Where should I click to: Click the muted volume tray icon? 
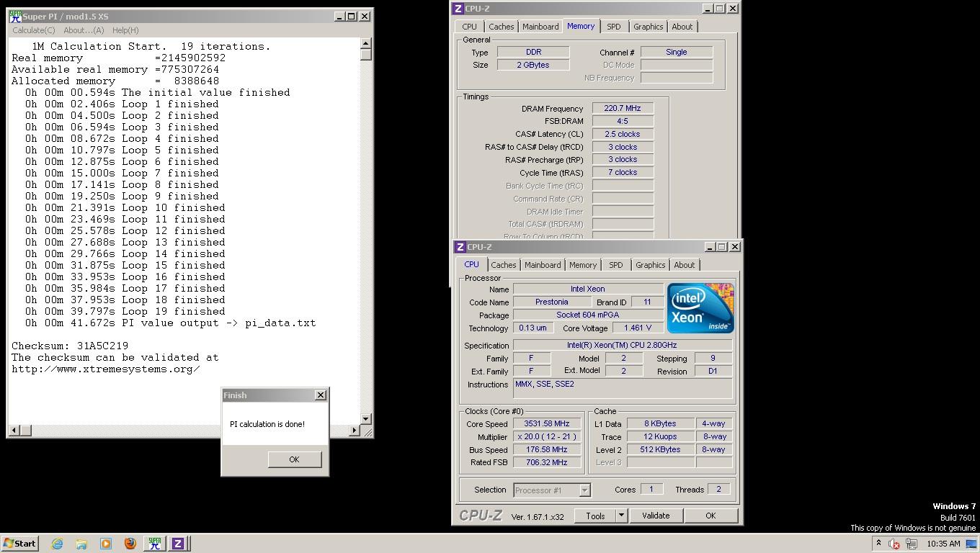(894, 544)
